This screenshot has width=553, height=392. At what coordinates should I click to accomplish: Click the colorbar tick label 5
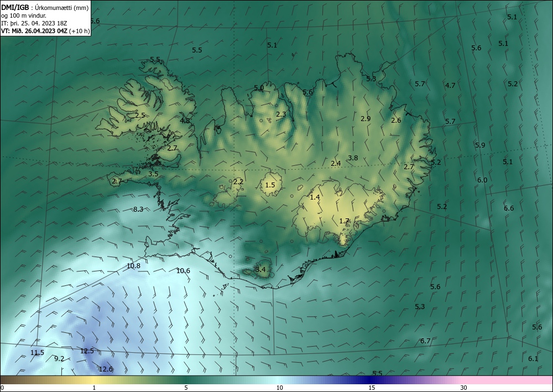pos(186,388)
